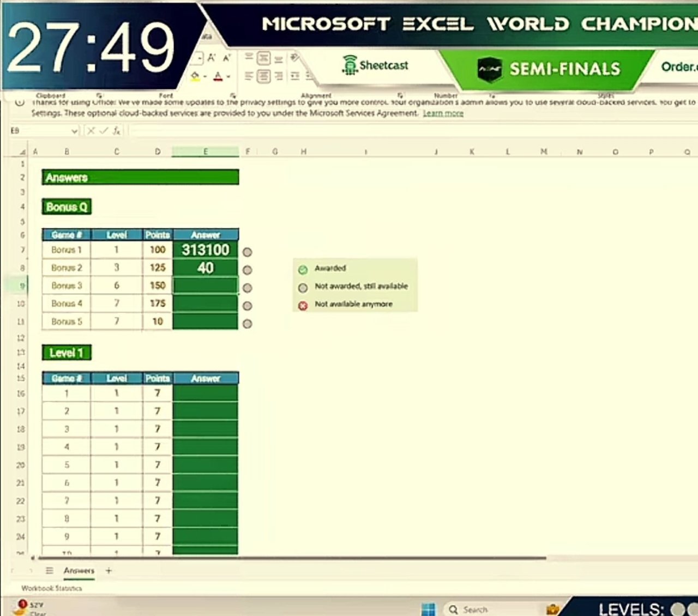Expand the Name Box dropdown arrow
The height and width of the screenshot is (616, 698).
75,131
